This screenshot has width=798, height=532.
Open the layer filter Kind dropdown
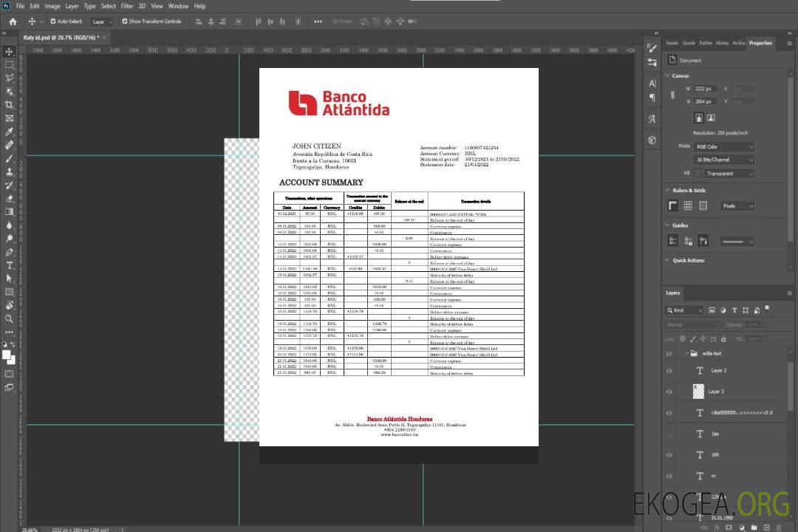[684, 310]
